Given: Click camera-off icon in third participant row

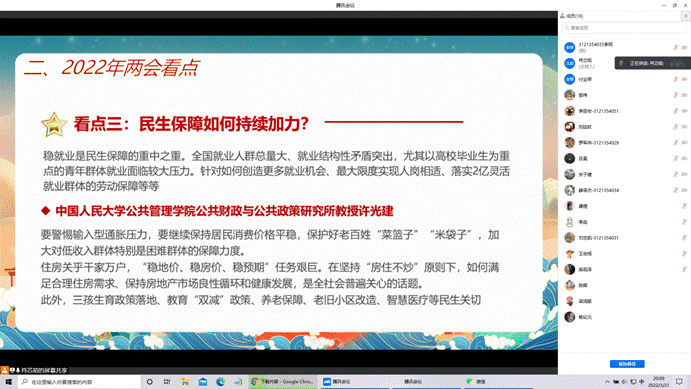Looking at the screenshot, I should tap(684, 79).
